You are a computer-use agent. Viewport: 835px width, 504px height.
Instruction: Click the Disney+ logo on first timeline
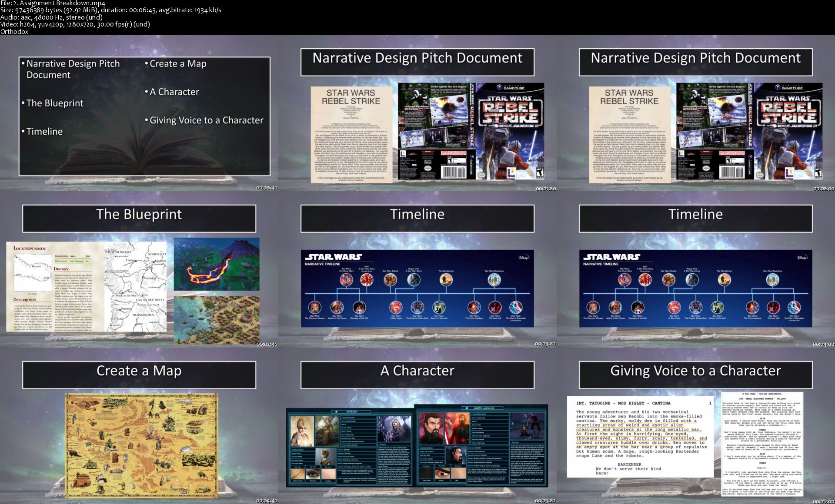524,257
